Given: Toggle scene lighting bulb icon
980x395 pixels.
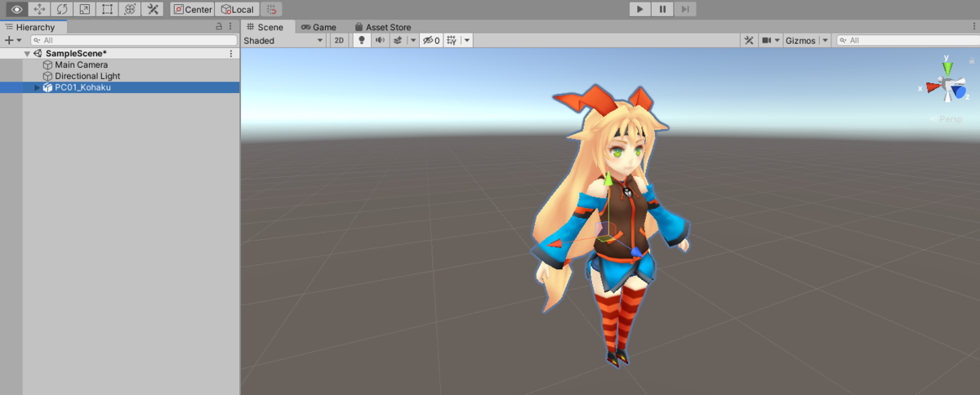Looking at the screenshot, I should tap(362, 40).
